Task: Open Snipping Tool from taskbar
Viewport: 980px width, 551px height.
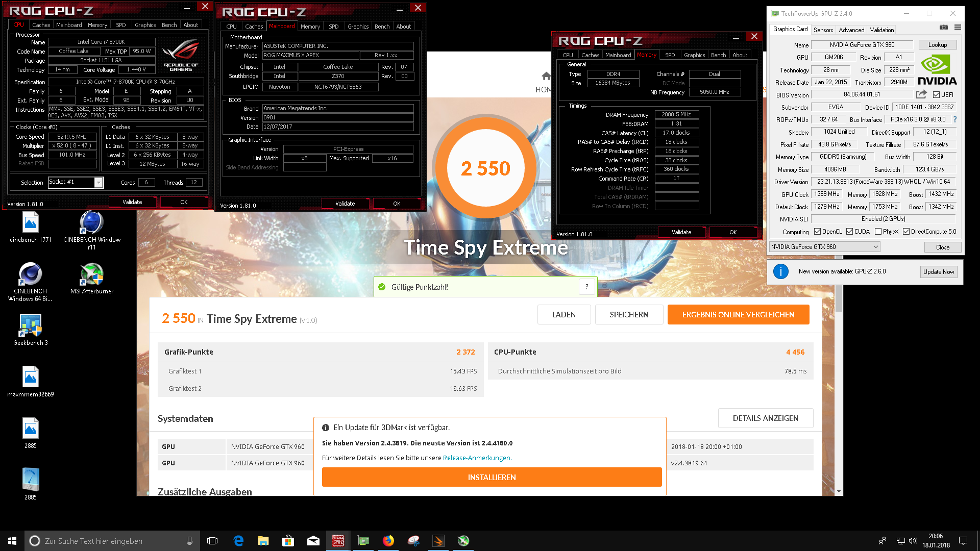Action: pos(413,541)
